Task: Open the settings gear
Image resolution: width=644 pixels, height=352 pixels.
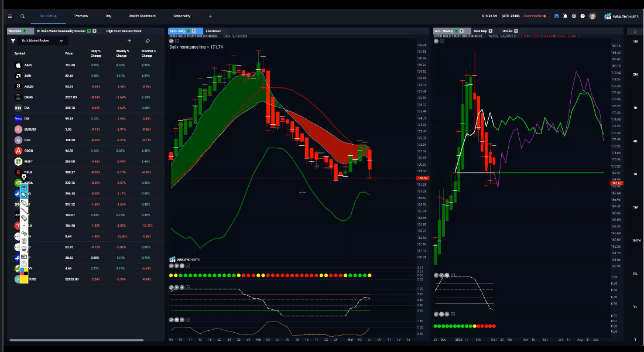Action: (574, 16)
